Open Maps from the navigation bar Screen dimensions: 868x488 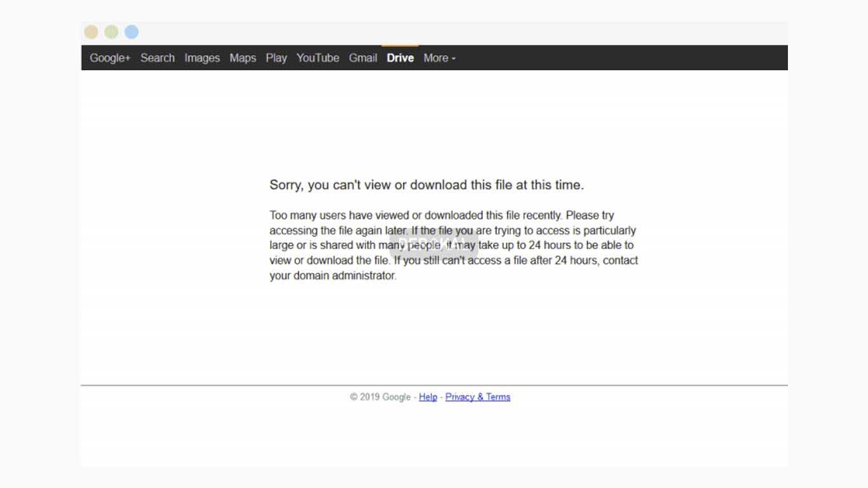[x=243, y=58]
